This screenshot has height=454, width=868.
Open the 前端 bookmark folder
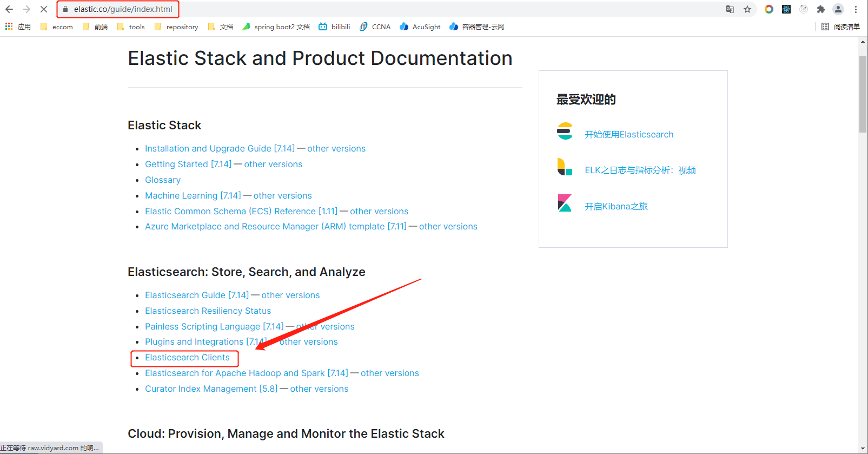[x=95, y=27]
